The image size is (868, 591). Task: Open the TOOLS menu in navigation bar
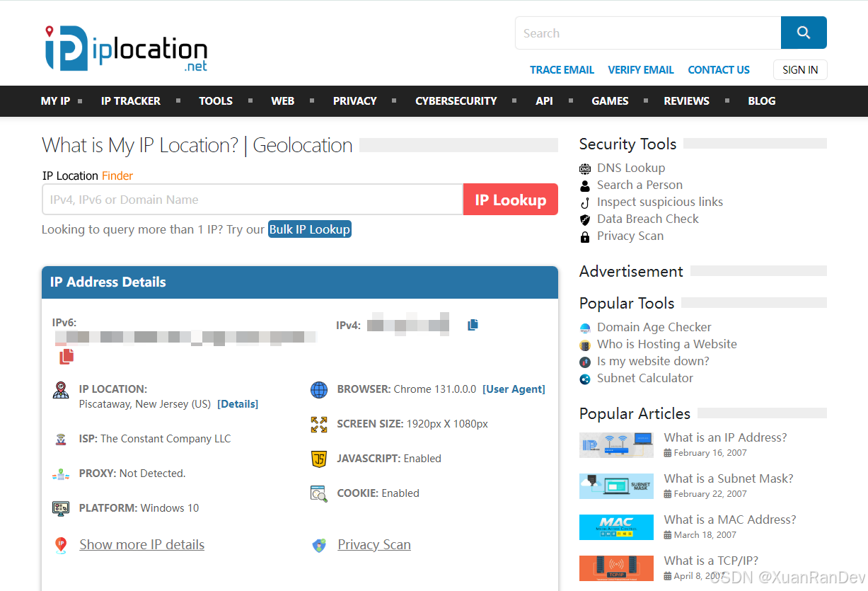point(216,101)
